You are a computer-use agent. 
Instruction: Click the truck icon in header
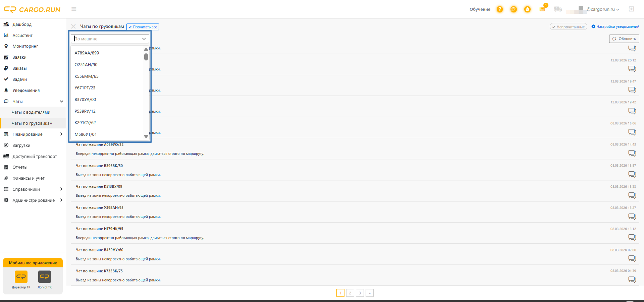coord(558,9)
